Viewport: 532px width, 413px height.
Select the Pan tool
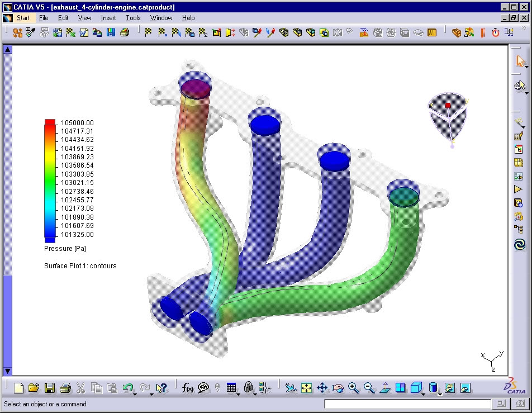pos(322,387)
